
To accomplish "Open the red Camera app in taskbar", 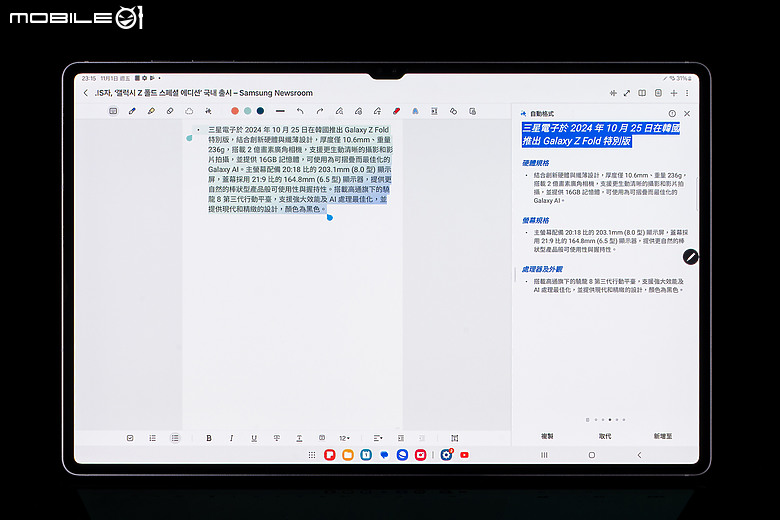I will click(x=420, y=455).
